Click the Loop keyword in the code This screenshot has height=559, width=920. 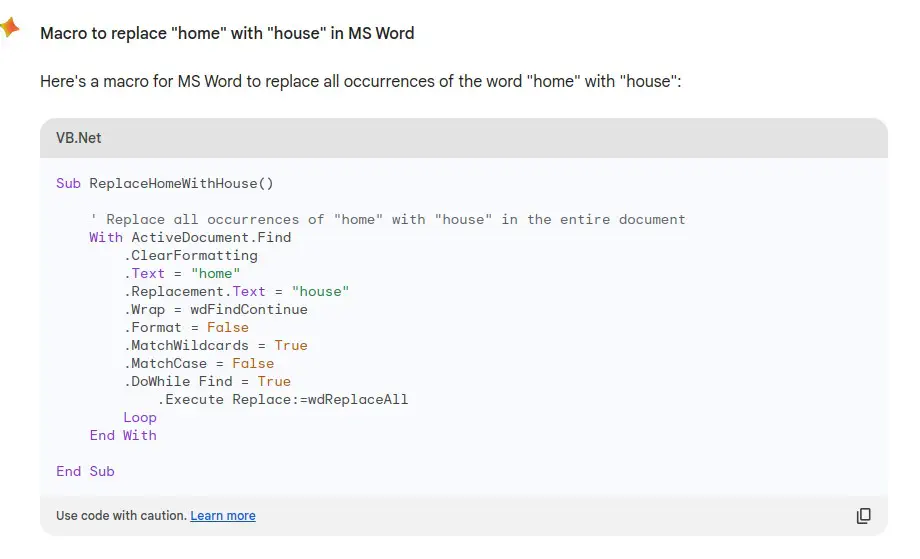[140, 417]
